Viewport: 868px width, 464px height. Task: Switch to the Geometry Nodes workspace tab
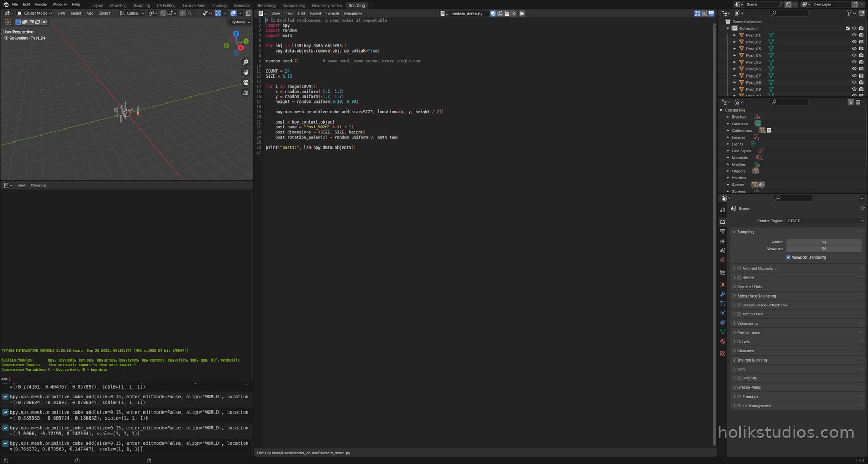click(x=327, y=5)
